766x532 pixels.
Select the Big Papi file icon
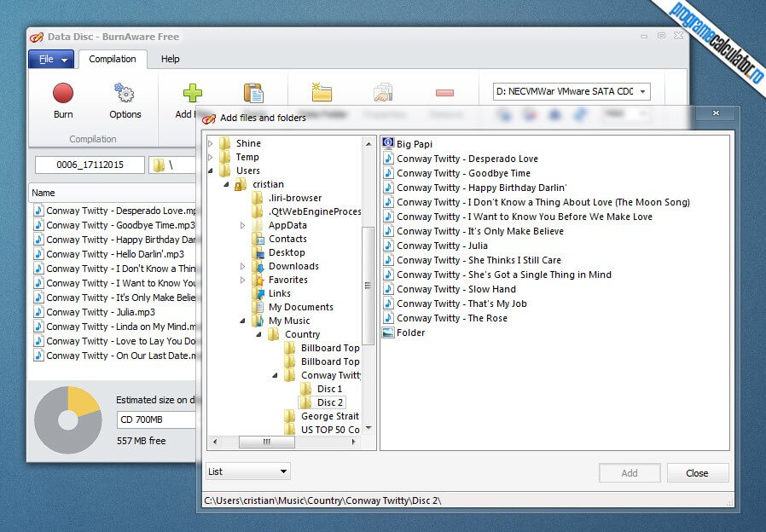[x=388, y=144]
